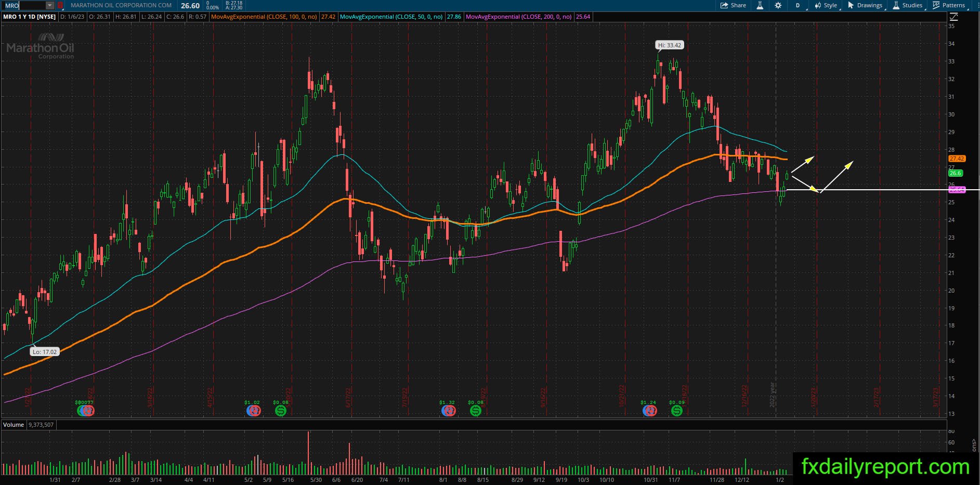Click the 26.60 last price in header

click(x=190, y=6)
